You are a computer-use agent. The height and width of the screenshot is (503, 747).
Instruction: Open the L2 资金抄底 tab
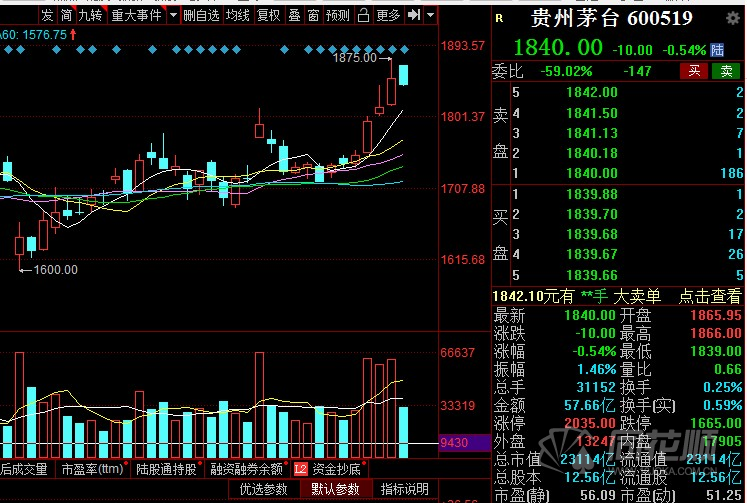(x=329, y=470)
